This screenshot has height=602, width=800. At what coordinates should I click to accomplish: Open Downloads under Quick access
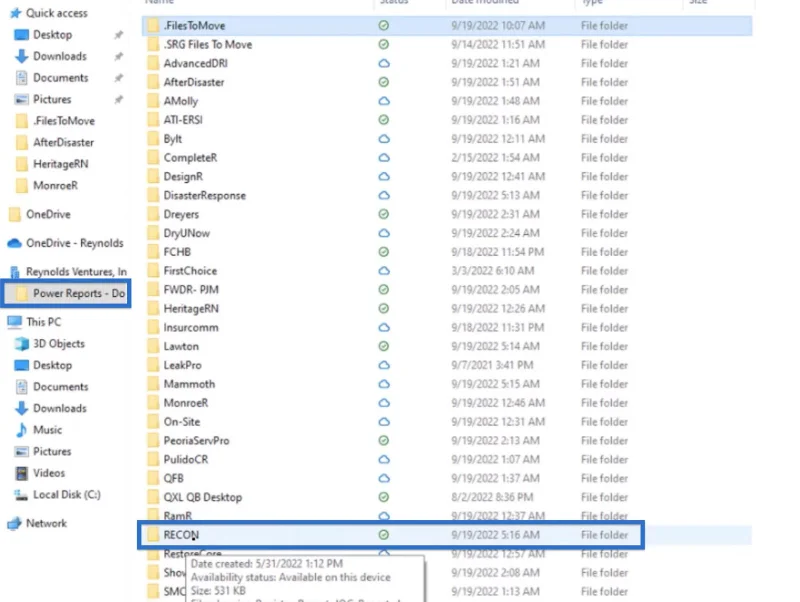coord(51,56)
